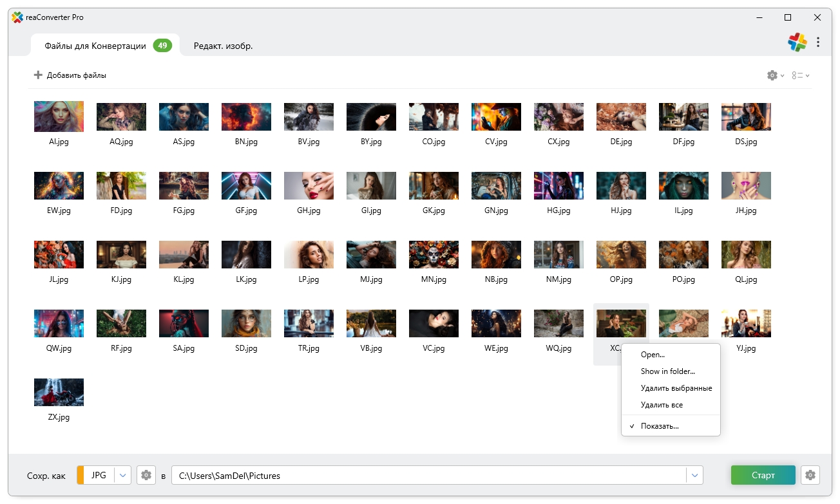Viewport: 840px width, 504px height.
Task: Choose Open... from the context menu
Action: tap(653, 355)
